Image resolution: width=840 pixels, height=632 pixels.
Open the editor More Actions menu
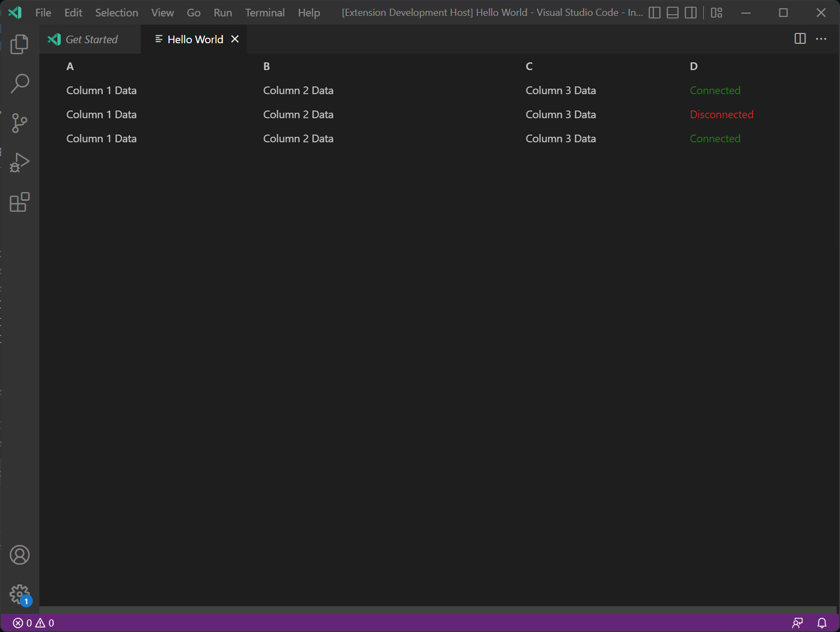click(821, 39)
